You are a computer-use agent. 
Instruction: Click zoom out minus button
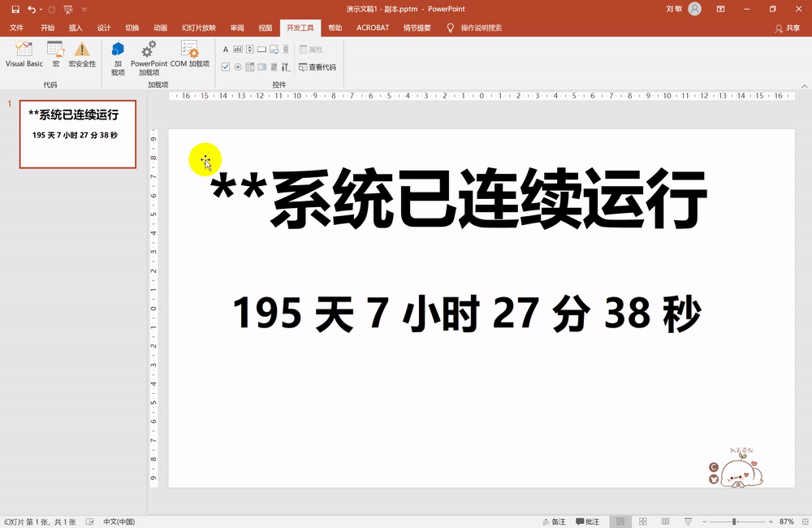coord(704,522)
